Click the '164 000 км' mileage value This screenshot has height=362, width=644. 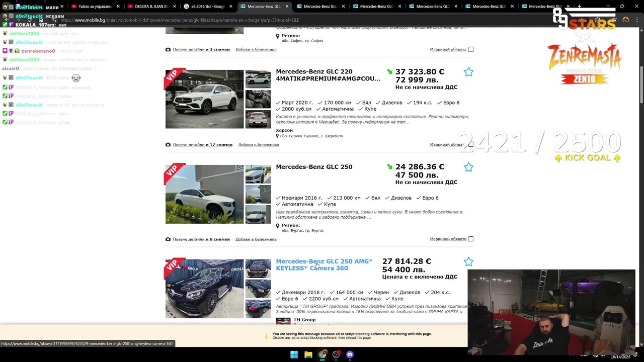[x=350, y=293]
